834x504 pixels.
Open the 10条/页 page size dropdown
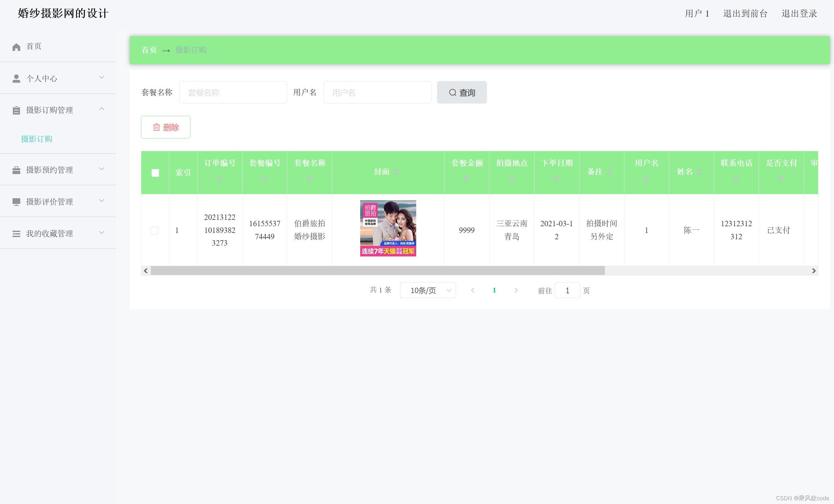(427, 290)
